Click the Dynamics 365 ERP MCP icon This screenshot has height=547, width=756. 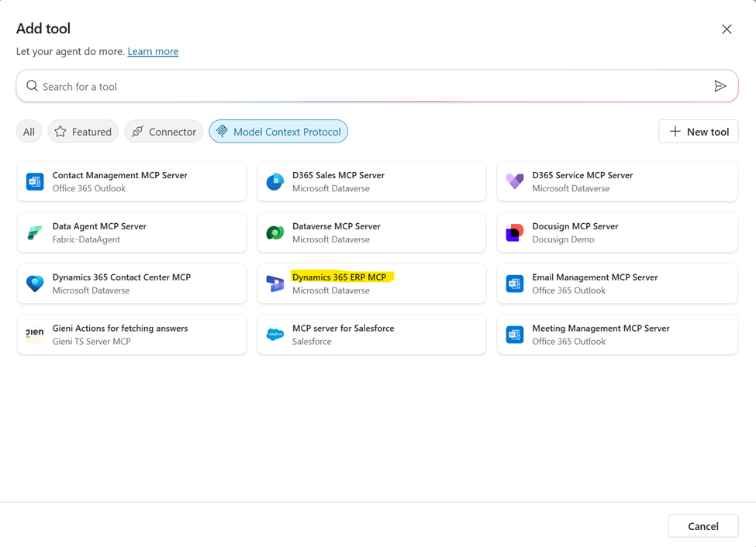[x=274, y=284]
